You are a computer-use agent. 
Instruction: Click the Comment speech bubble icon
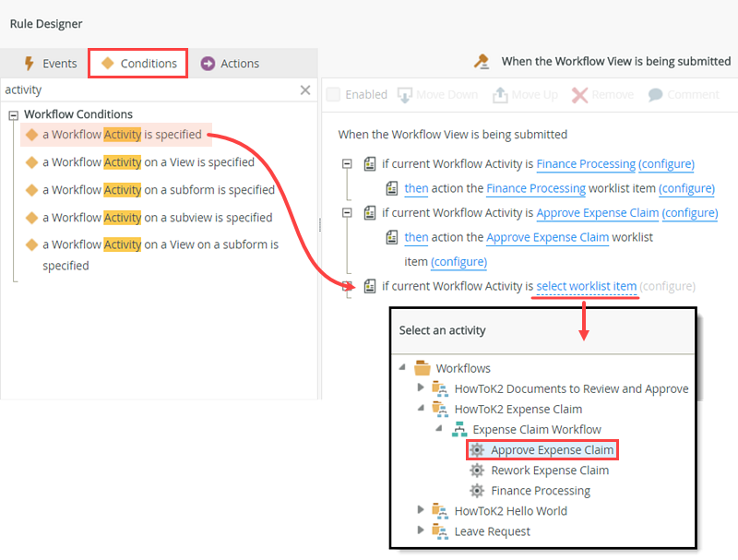656,95
